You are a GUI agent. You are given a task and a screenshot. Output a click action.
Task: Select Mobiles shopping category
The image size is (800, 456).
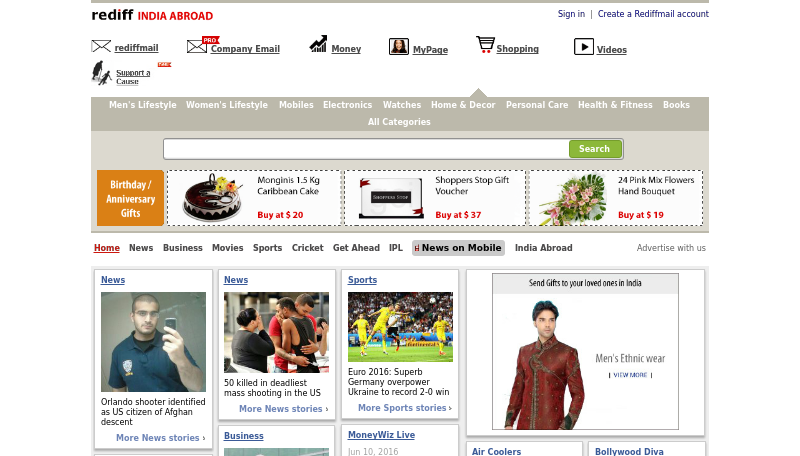tap(296, 105)
